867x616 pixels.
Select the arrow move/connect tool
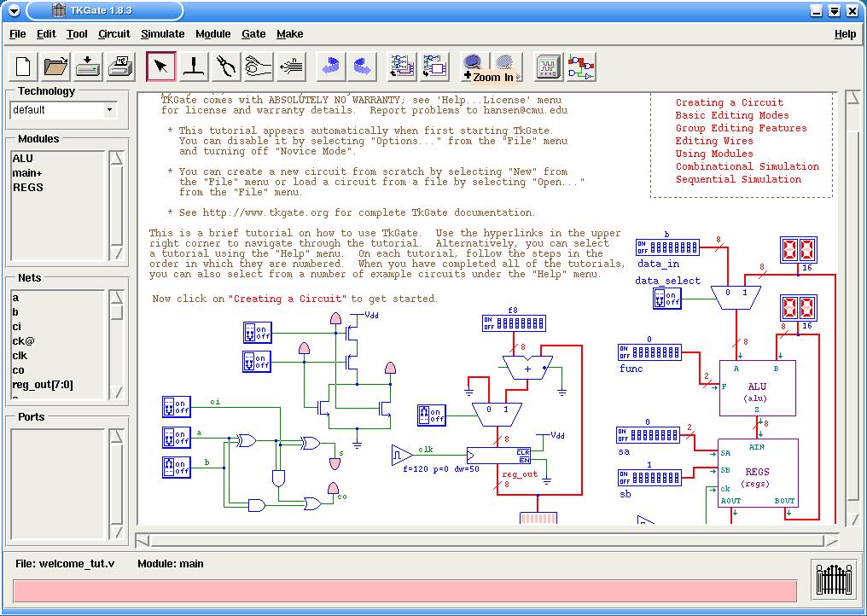click(161, 67)
